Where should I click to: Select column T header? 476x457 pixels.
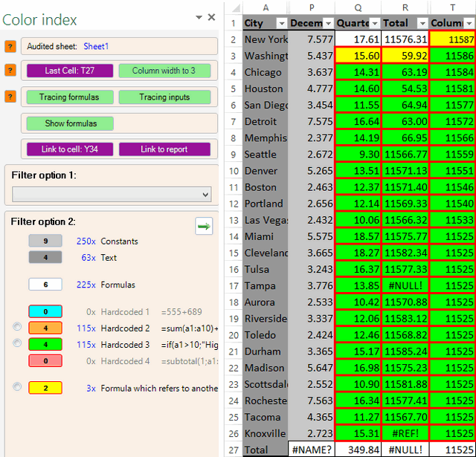coord(453,7)
